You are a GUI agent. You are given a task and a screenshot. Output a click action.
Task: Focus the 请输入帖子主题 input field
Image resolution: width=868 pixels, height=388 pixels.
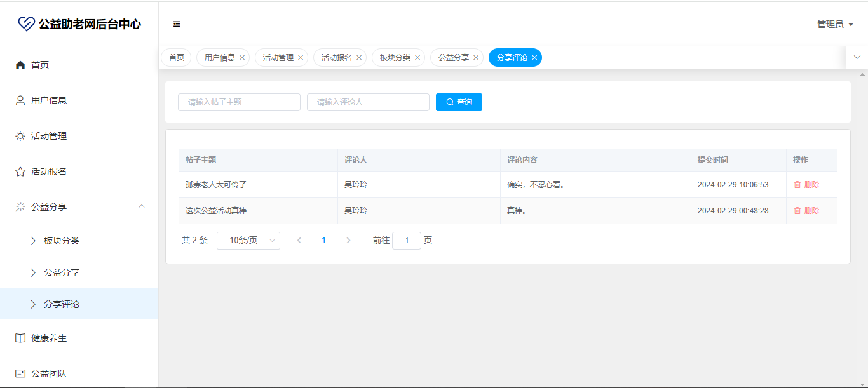pyautogui.click(x=239, y=102)
